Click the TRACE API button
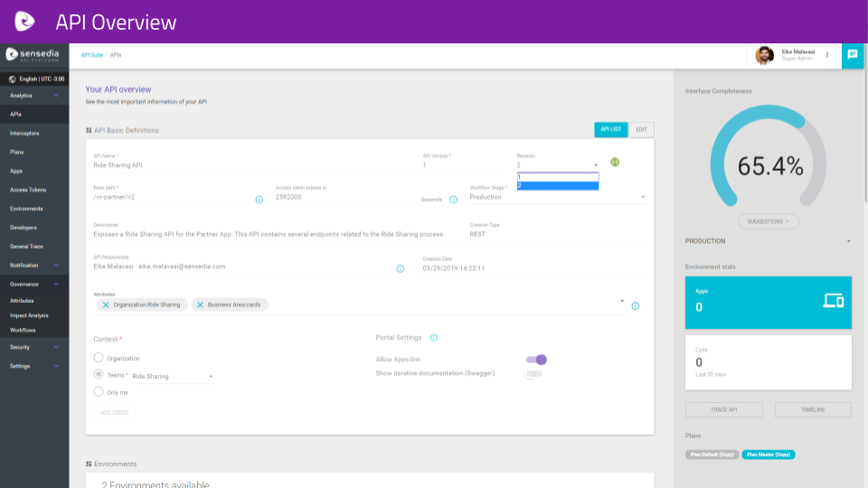The width and height of the screenshot is (868, 488). pos(723,410)
